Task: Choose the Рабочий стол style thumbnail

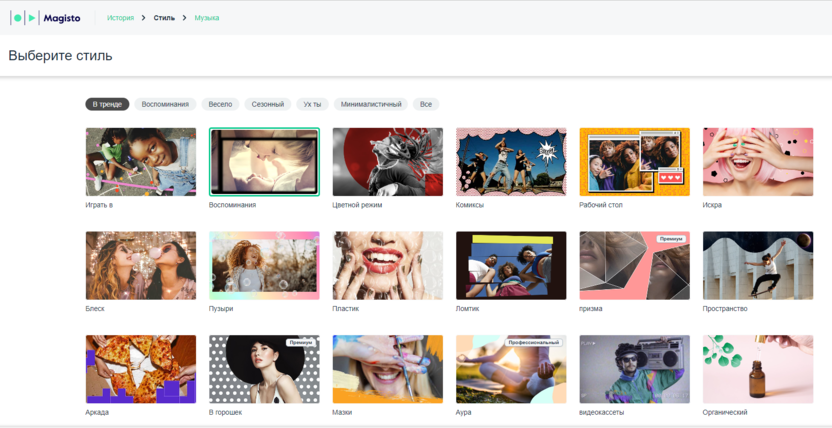Action: pos(635,162)
